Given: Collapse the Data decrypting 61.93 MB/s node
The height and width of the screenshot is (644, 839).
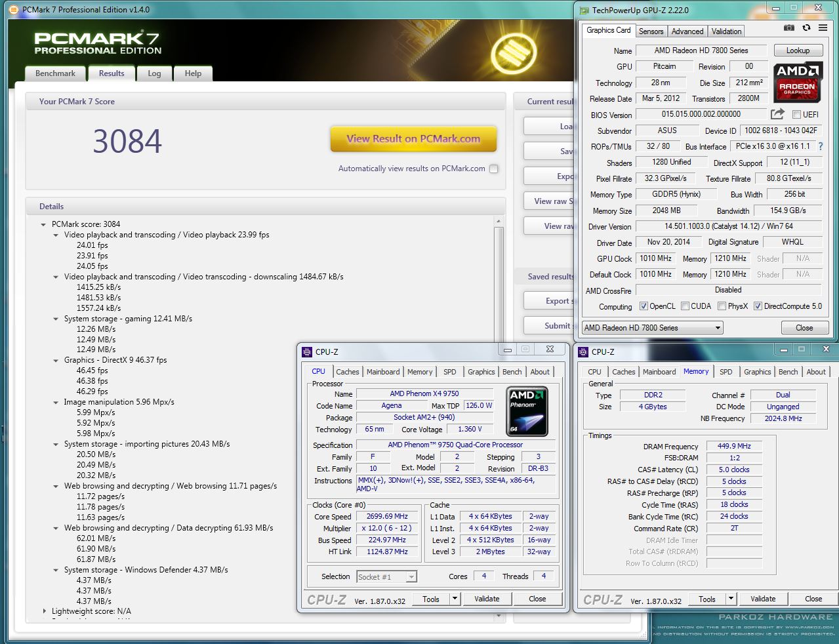Looking at the screenshot, I should (56, 528).
